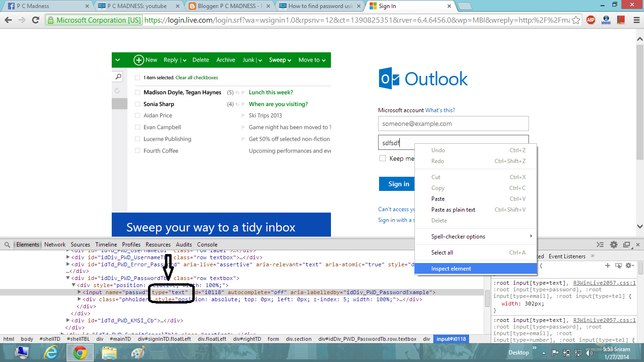The height and width of the screenshot is (362, 644).
Task: Collapse the div style position node
Action: pos(74,285)
